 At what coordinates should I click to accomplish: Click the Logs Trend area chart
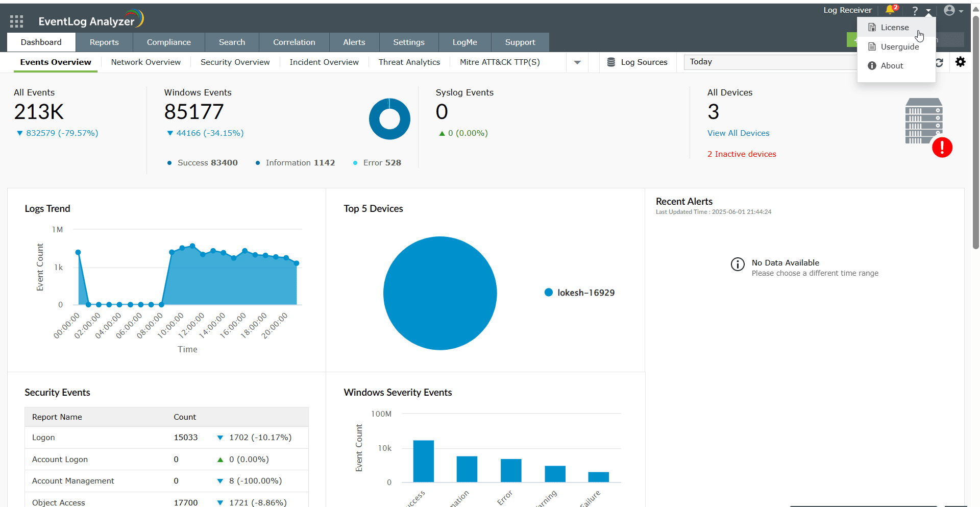[x=187, y=276]
